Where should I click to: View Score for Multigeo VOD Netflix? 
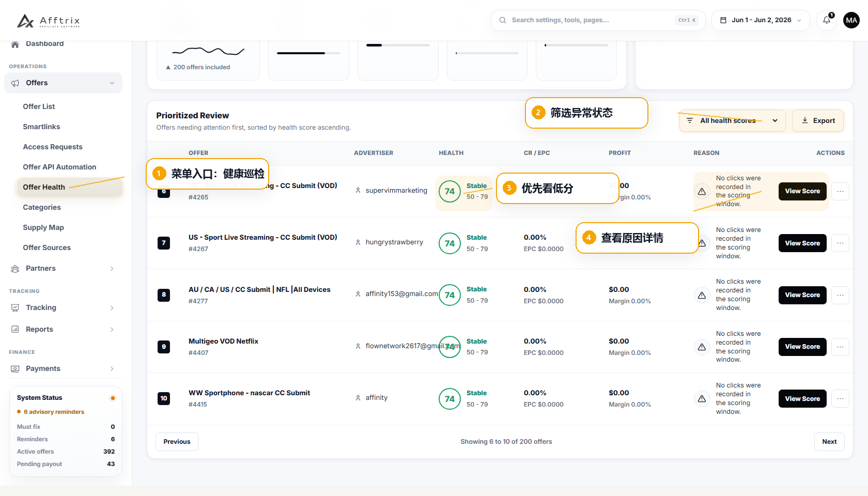point(802,347)
